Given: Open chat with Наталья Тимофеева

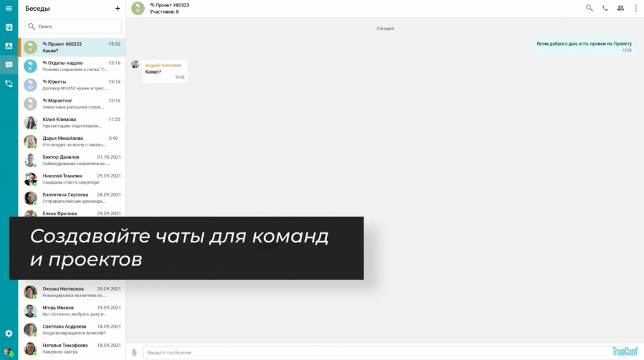Looking at the screenshot, I should 72,349.
